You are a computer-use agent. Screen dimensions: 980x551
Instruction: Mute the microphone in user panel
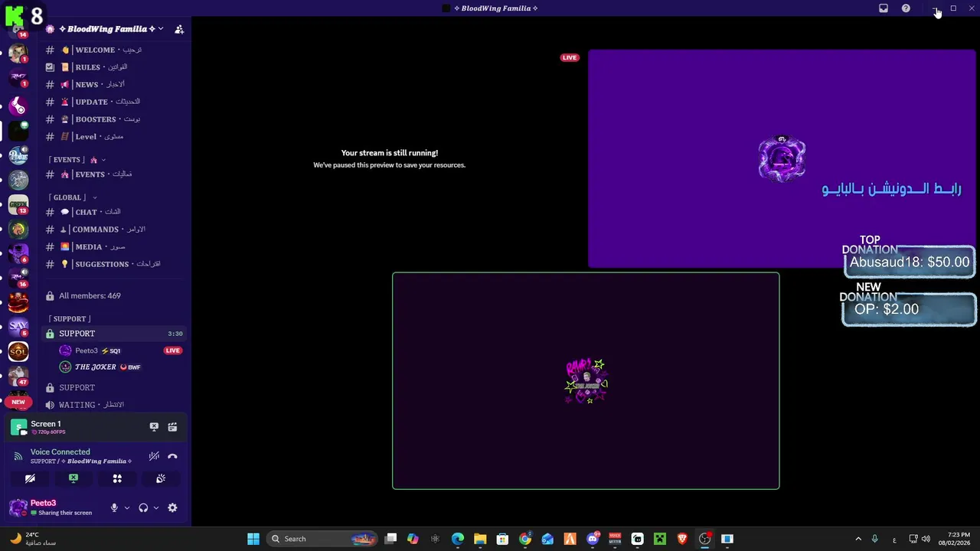pos(114,507)
